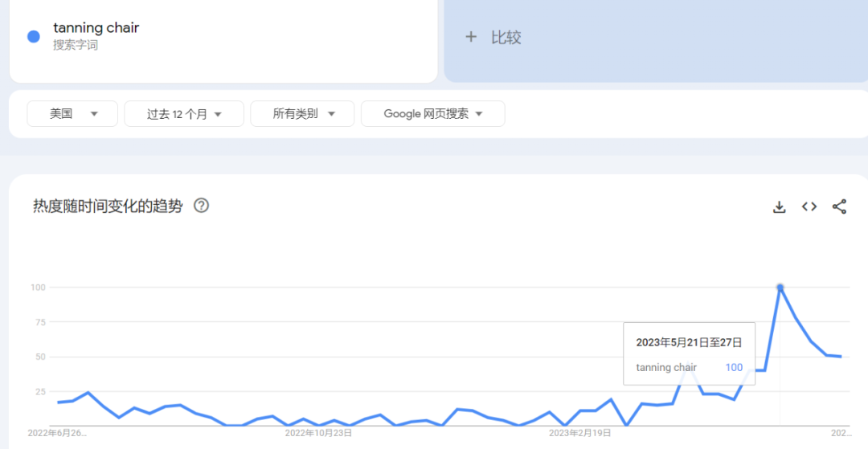Screen dimensions: 868x449
Task: Expand the 美国 region dropdown
Action: (x=72, y=114)
